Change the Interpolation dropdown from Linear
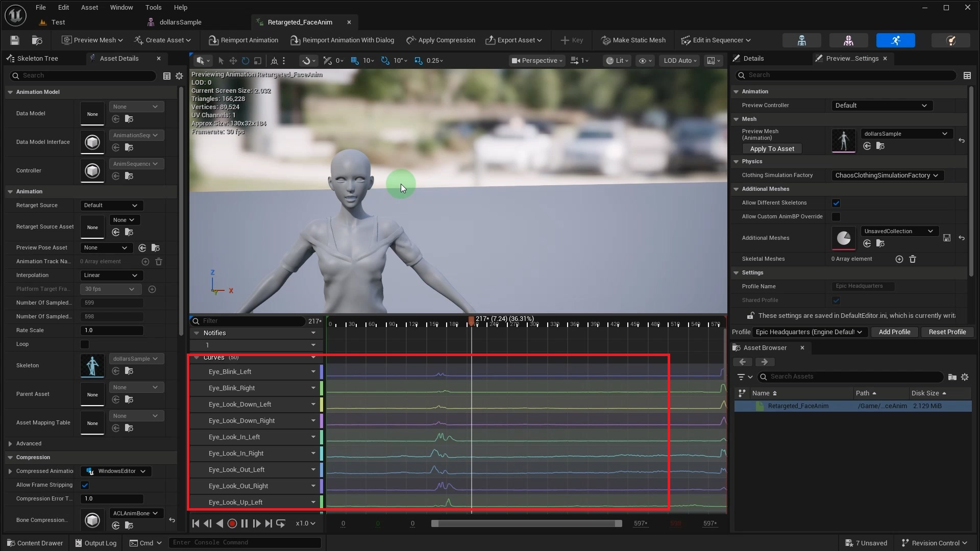 (x=110, y=275)
